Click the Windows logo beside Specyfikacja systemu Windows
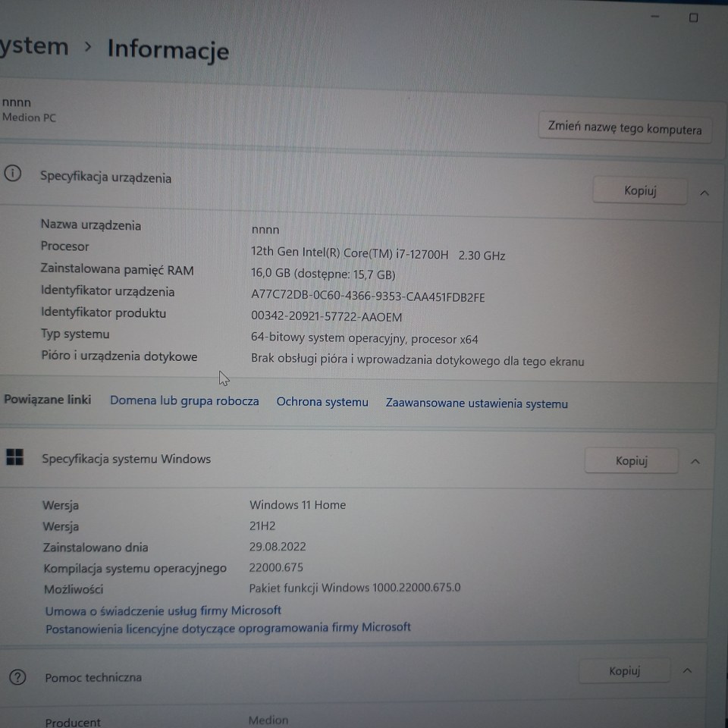The width and height of the screenshot is (728, 728). pyautogui.click(x=14, y=457)
